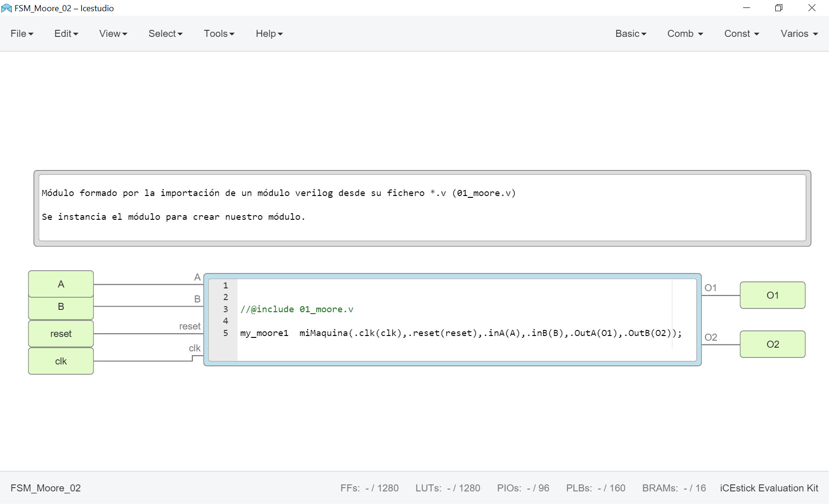Click the iCEstick Evaluation Kit board label
The image size is (829, 504).
pyautogui.click(x=769, y=488)
